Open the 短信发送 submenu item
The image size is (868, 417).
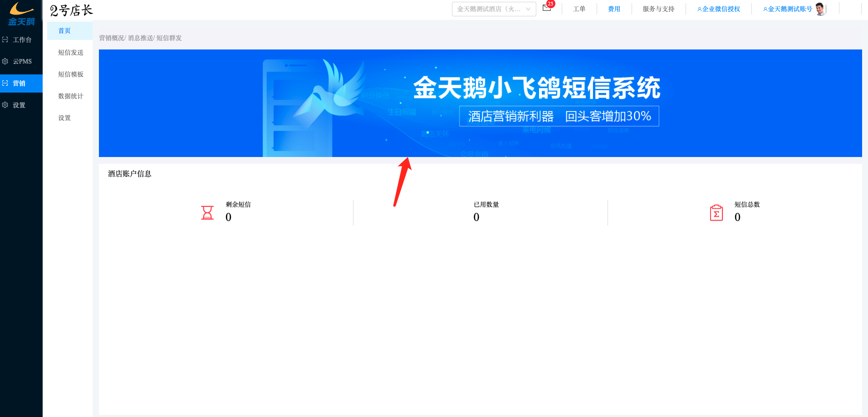click(x=70, y=53)
